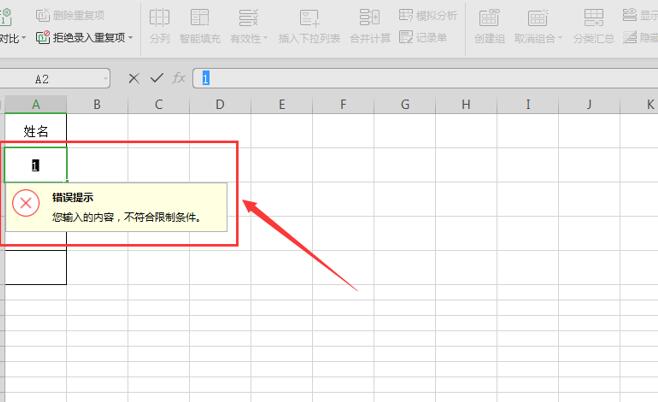
Task: Click the 取消组合 ungroup icon
Action: pos(538,18)
